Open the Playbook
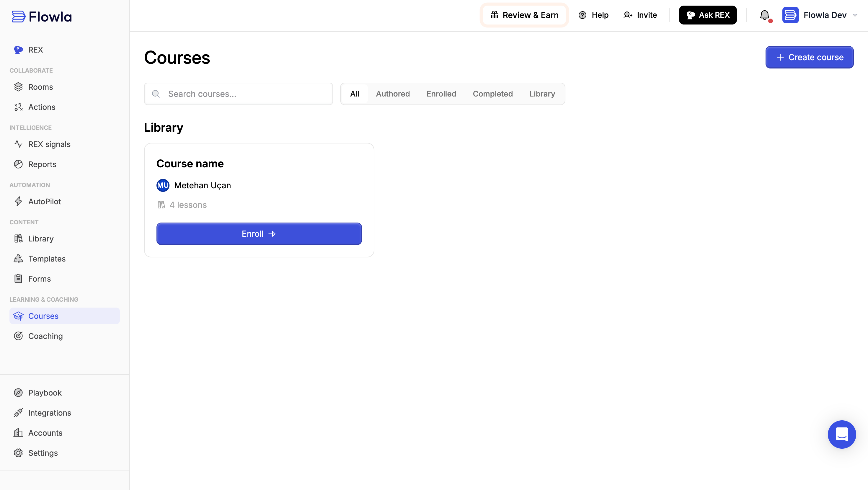868x490 pixels. pyautogui.click(x=64, y=393)
